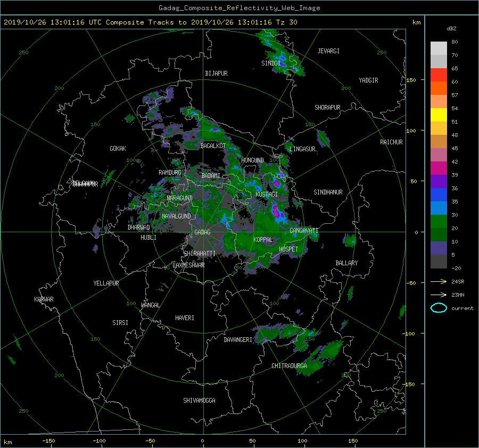
Task: Click the DHARWAD city label
Action: pos(139,227)
